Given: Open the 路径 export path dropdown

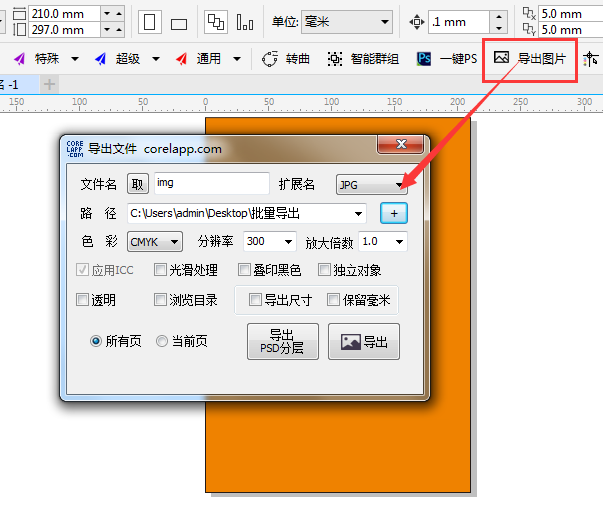Looking at the screenshot, I should 358,214.
